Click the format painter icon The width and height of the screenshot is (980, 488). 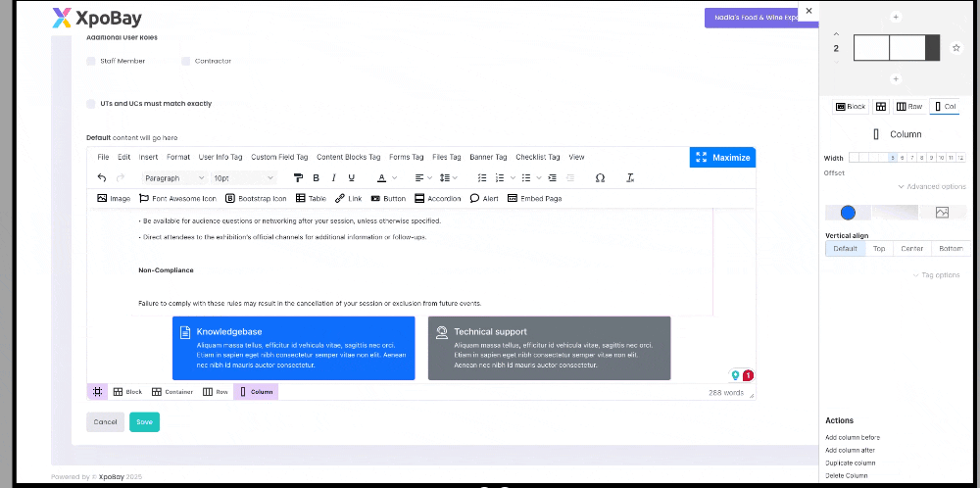pyautogui.click(x=298, y=177)
